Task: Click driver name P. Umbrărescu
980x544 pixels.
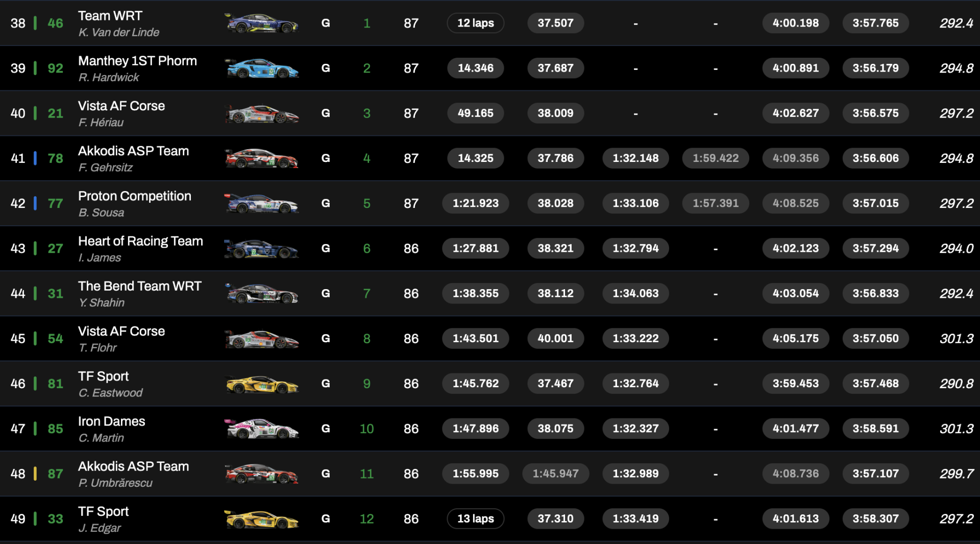Action: (x=115, y=483)
